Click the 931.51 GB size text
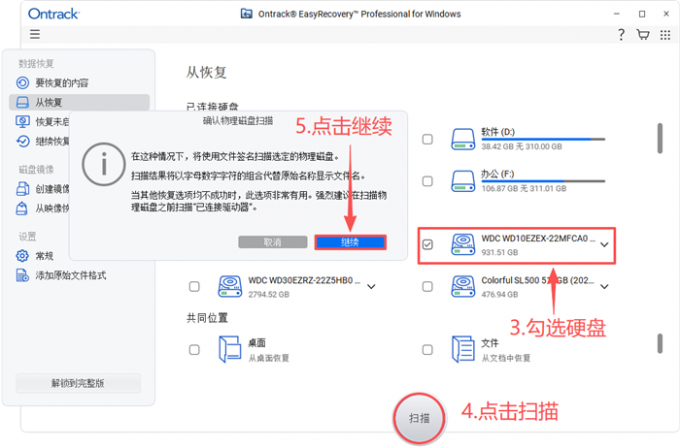The image size is (680, 448). [500, 252]
